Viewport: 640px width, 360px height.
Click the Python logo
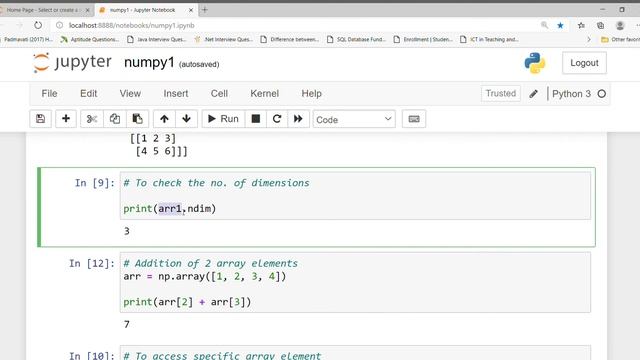tap(535, 63)
